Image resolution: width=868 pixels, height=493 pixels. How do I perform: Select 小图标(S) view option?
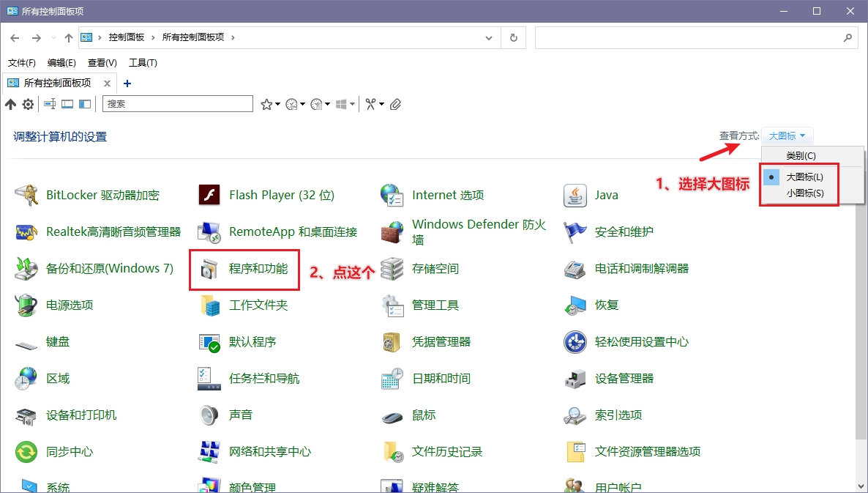(804, 193)
